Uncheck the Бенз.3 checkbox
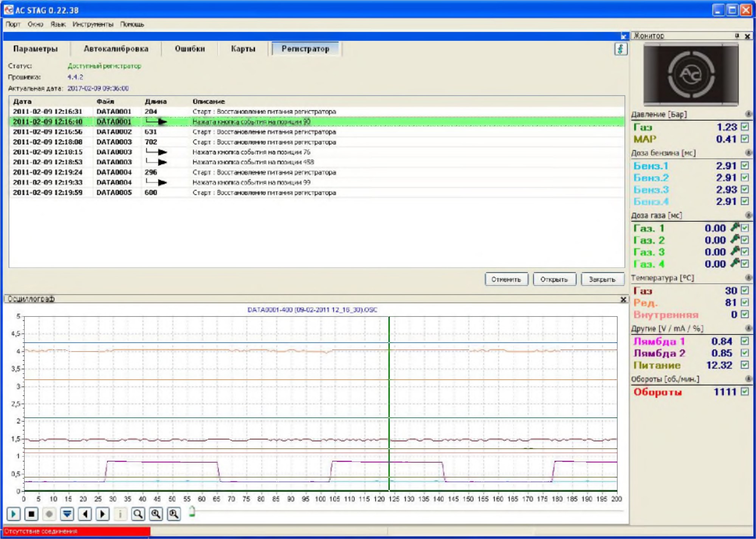The width and height of the screenshot is (756, 539). (x=745, y=189)
